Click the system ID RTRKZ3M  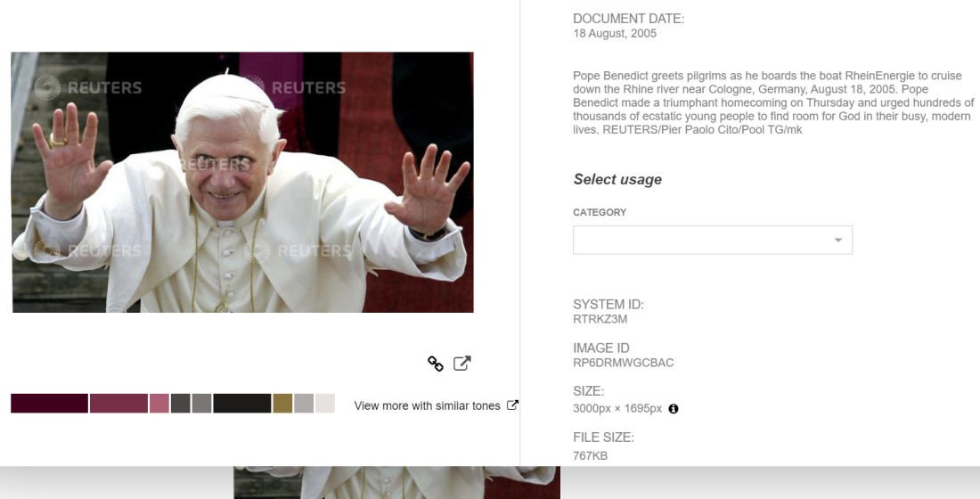point(600,319)
